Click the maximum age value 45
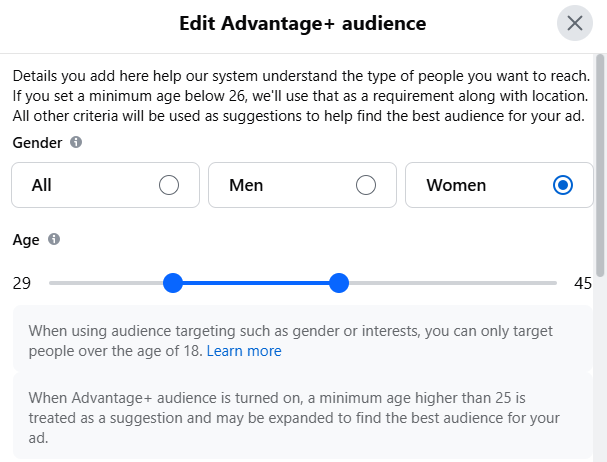 point(583,283)
